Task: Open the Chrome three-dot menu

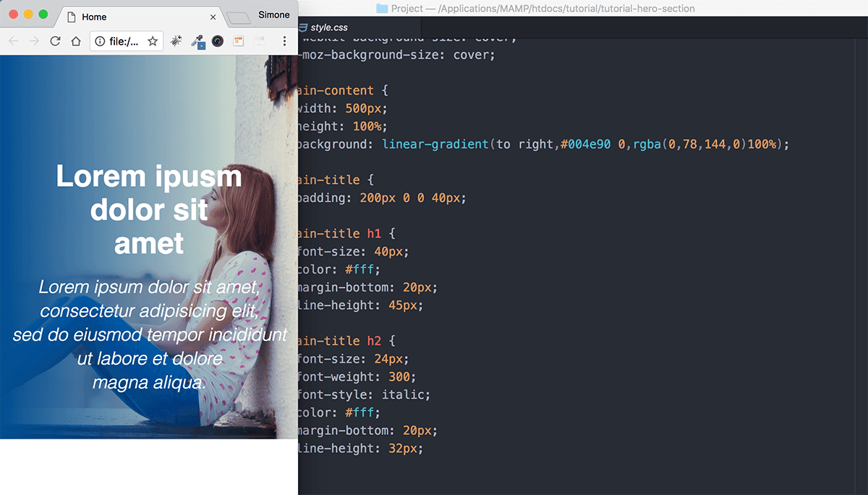Action: point(284,42)
